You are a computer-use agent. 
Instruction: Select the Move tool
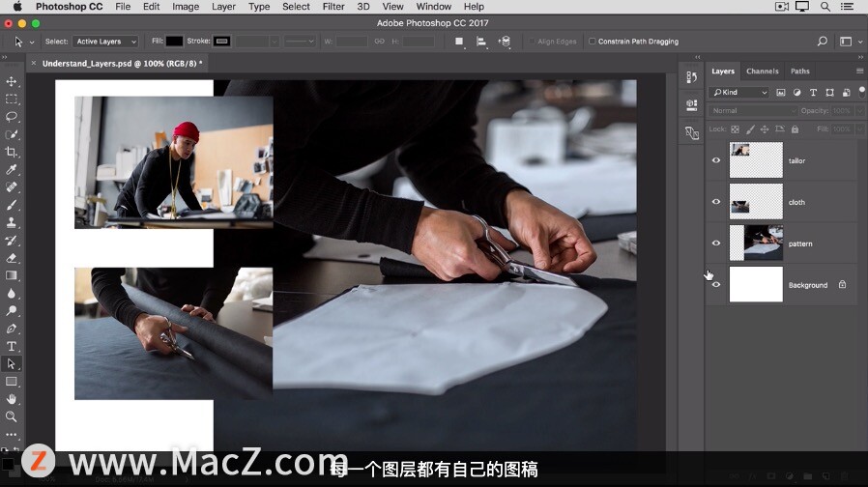point(11,81)
